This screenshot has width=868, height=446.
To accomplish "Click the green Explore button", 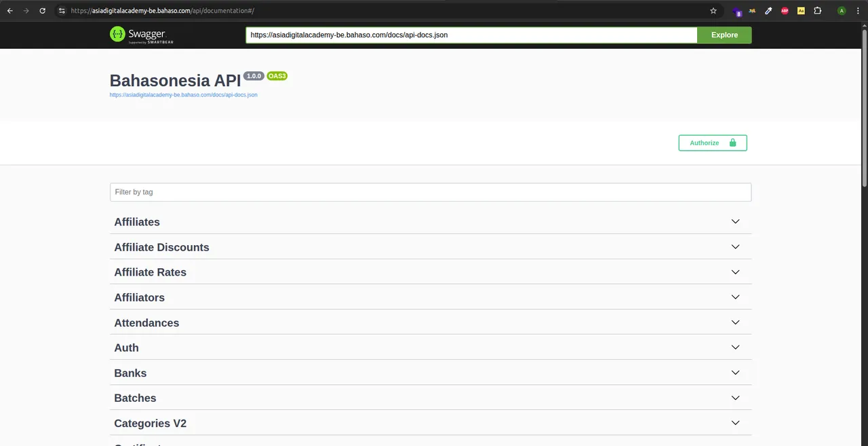I will (x=724, y=35).
